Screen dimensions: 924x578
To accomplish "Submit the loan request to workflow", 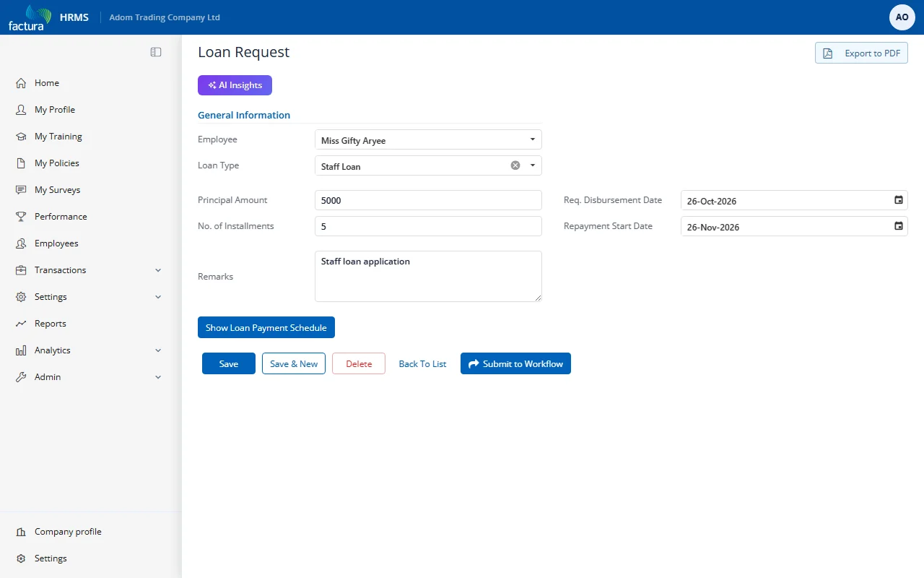I will point(515,363).
